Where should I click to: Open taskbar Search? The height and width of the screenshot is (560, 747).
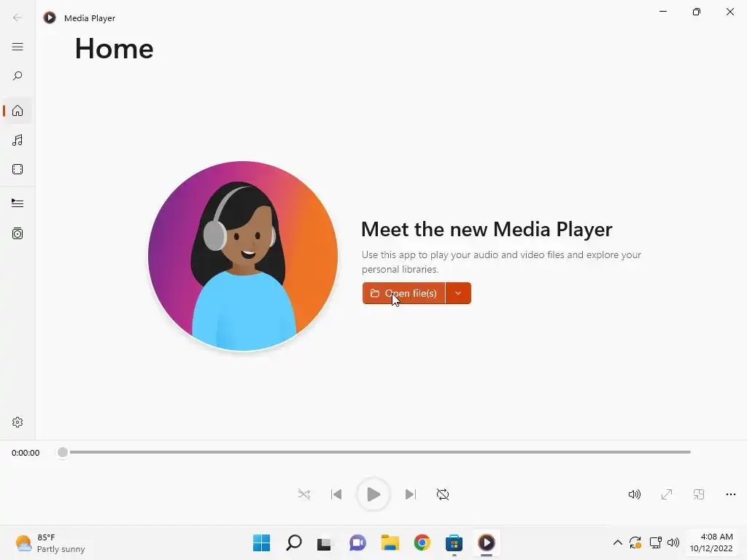pos(294,542)
